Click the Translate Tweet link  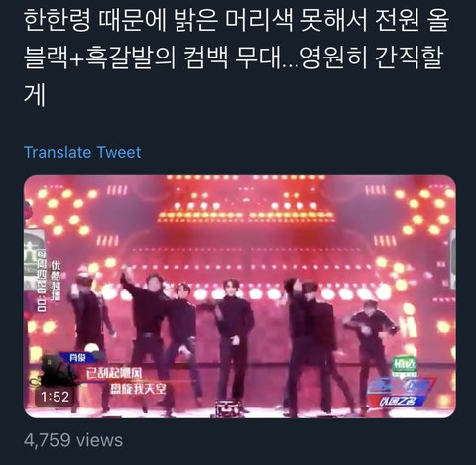point(82,153)
